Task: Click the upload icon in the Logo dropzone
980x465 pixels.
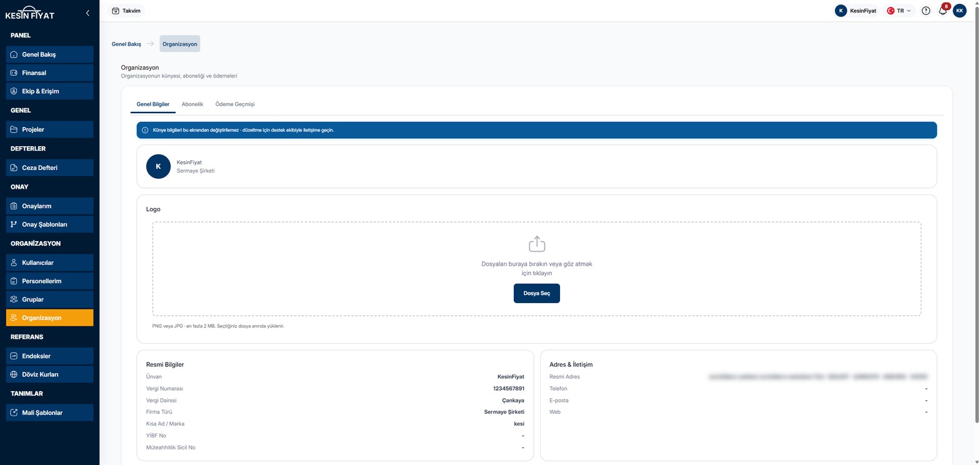Action: (x=537, y=244)
